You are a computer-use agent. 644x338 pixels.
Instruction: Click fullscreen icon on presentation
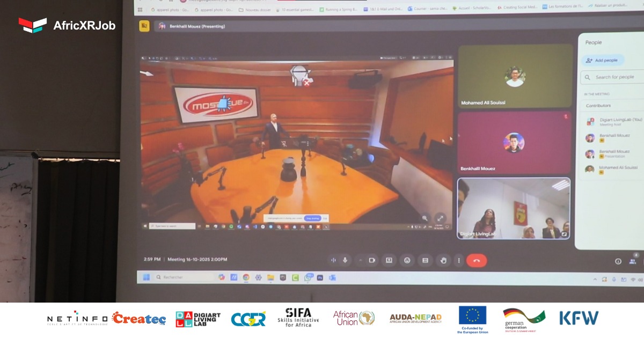440,218
